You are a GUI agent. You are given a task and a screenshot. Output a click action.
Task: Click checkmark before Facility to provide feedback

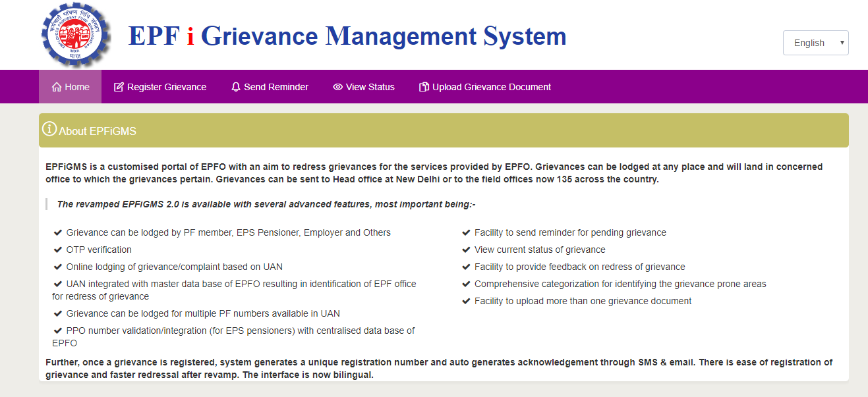tap(467, 267)
